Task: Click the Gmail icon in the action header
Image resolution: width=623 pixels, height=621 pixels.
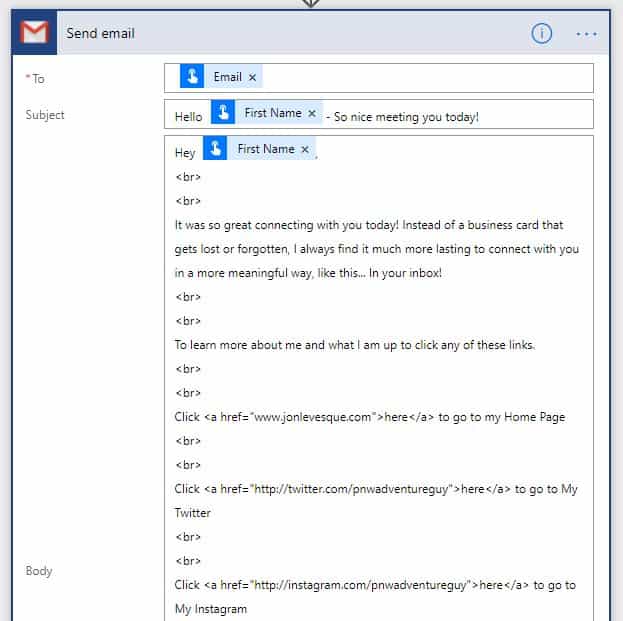Action: 35,33
